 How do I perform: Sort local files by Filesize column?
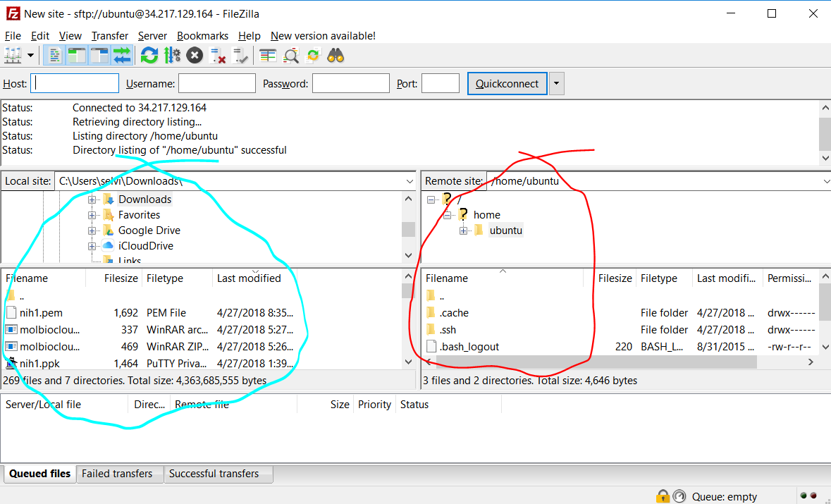tap(113, 278)
